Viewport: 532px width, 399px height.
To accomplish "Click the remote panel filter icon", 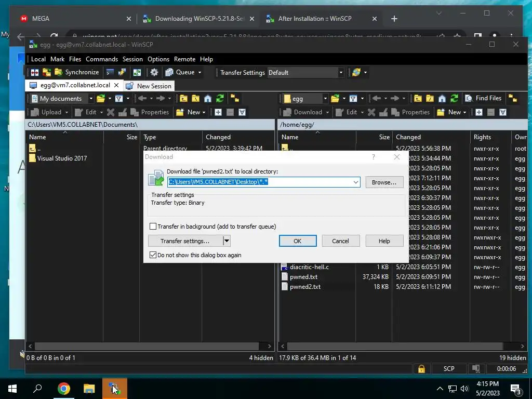I will coord(353,99).
